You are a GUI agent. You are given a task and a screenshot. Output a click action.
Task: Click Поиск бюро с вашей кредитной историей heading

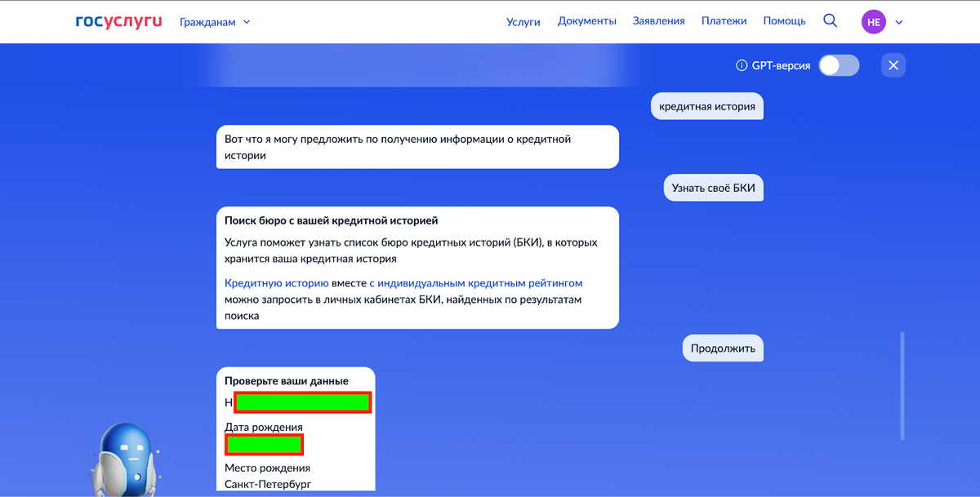(x=332, y=220)
